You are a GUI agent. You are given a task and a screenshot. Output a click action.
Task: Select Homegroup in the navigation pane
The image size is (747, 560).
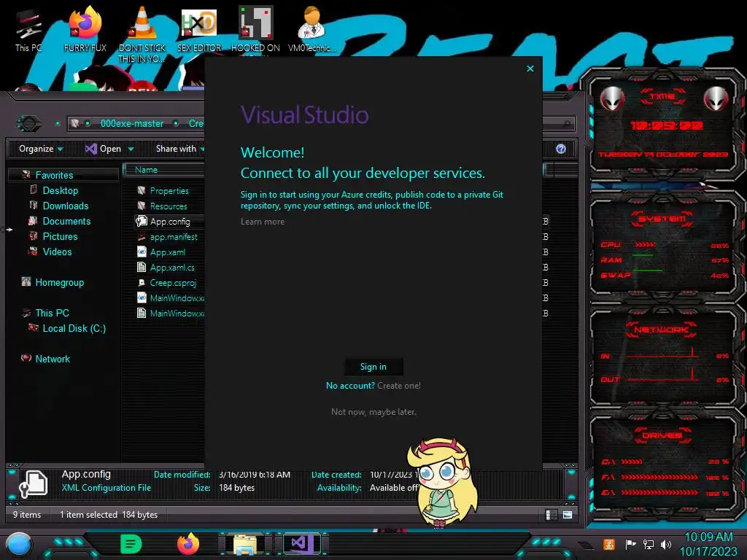[x=60, y=282]
